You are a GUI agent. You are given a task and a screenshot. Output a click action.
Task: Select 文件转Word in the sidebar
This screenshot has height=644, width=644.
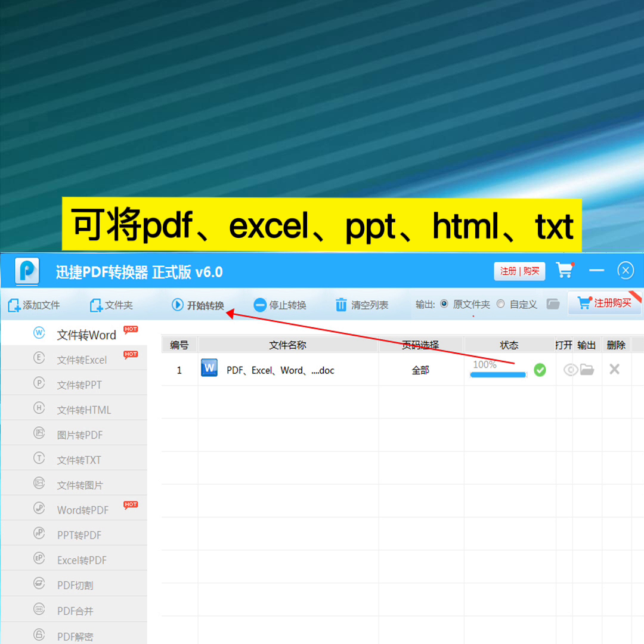tap(74, 333)
